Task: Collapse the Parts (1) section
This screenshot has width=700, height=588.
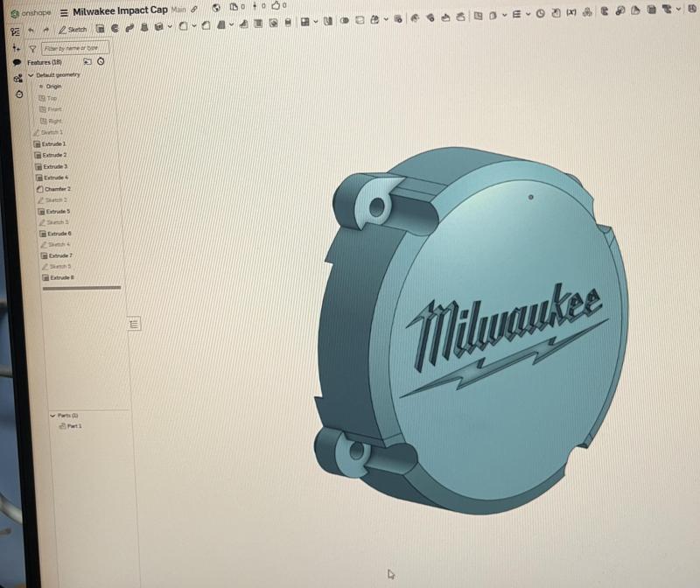Action: pyautogui.click(x=52, y=416)
